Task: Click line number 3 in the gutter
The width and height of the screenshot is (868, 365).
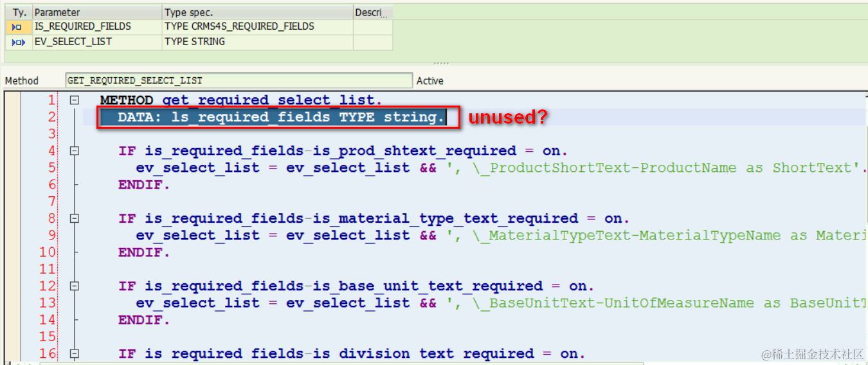Action: tap(52, 134)
